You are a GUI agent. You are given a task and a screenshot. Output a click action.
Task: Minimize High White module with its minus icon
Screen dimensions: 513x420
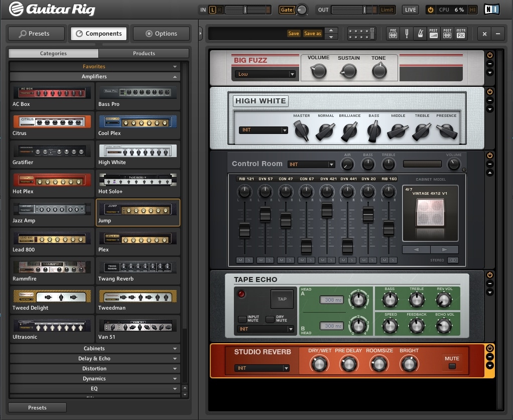click(490, 100)
